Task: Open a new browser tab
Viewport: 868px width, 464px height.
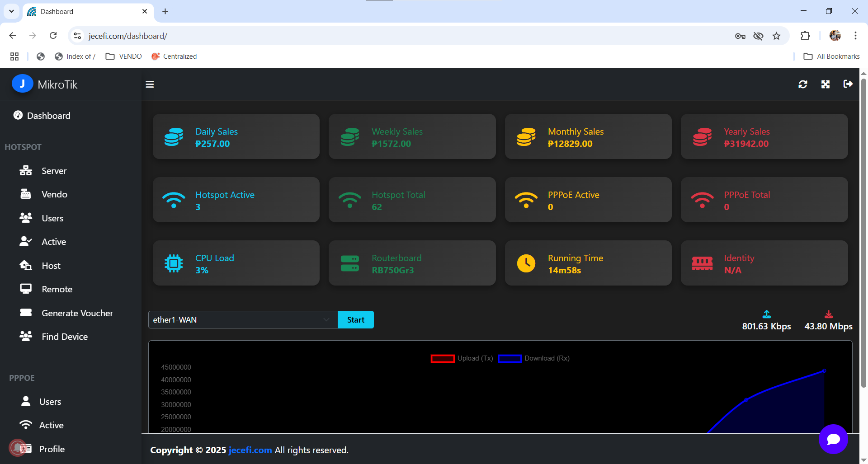Action: (x=165, y=11)
